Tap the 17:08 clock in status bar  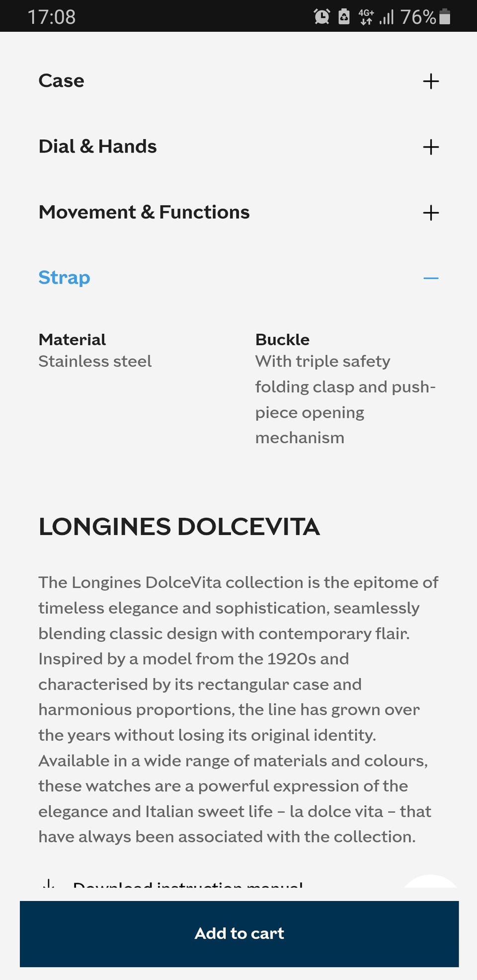click(x=52, y=17)
